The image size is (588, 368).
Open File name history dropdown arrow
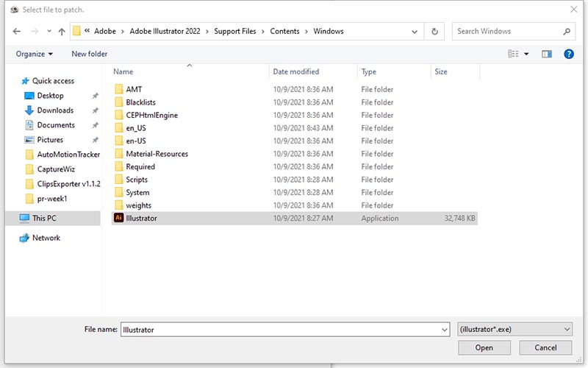pos(445,330)
